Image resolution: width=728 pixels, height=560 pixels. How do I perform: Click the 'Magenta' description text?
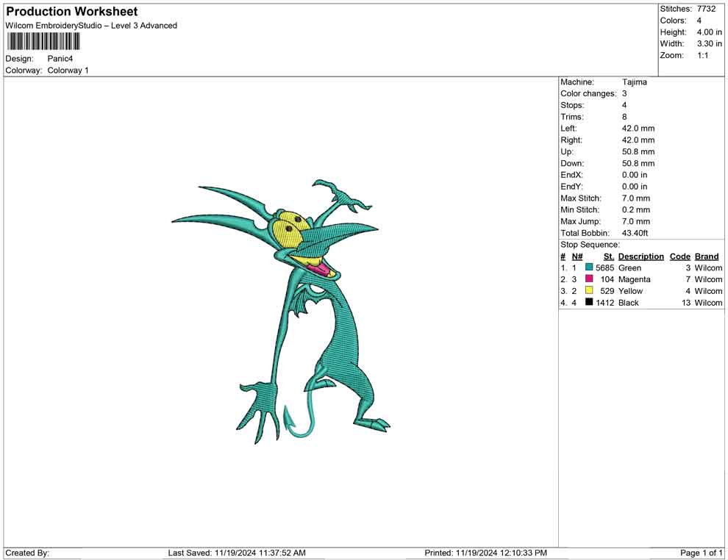click(x=634, y=279)
